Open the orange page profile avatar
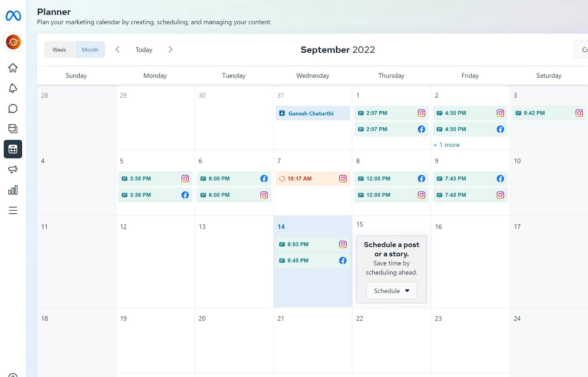Viewport: 588px width, 377px height. click(13, 42)
